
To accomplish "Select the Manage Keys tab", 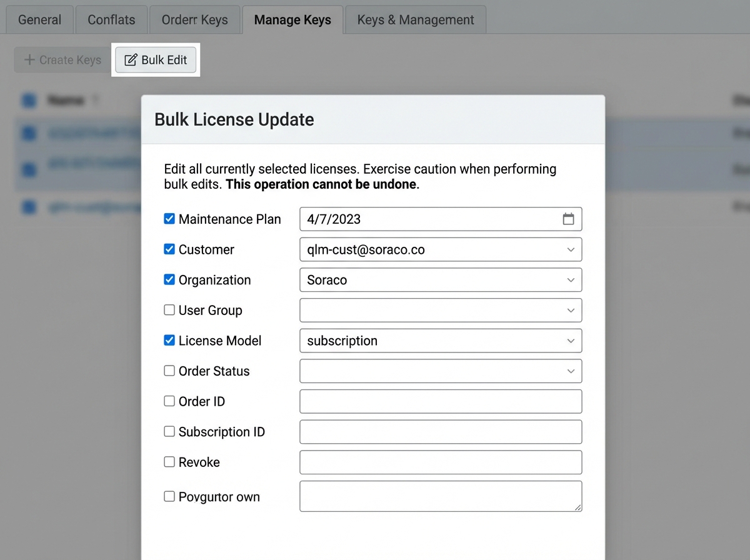I will (x=292, y=20).
